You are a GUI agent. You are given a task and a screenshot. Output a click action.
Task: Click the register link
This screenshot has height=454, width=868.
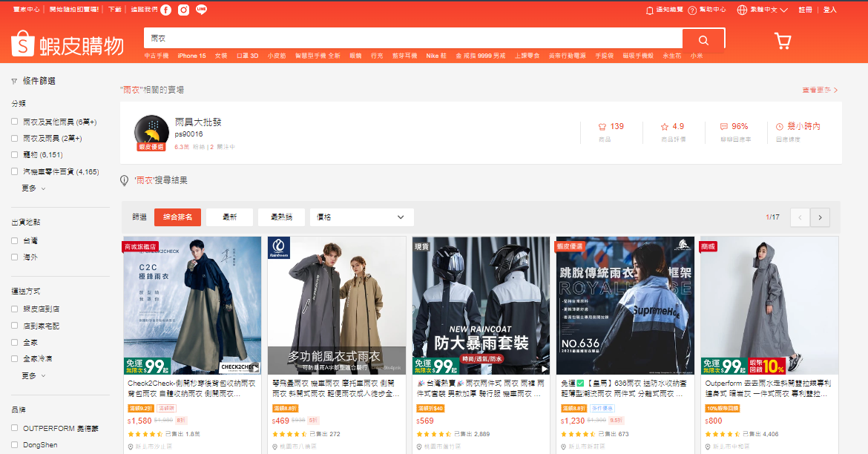(x=806, y=10)
